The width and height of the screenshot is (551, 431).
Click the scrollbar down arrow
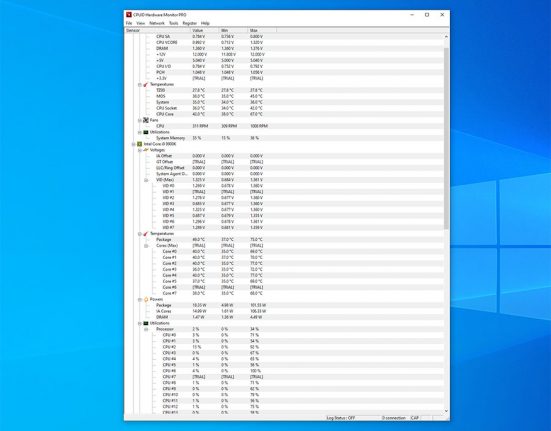point(446,411)
